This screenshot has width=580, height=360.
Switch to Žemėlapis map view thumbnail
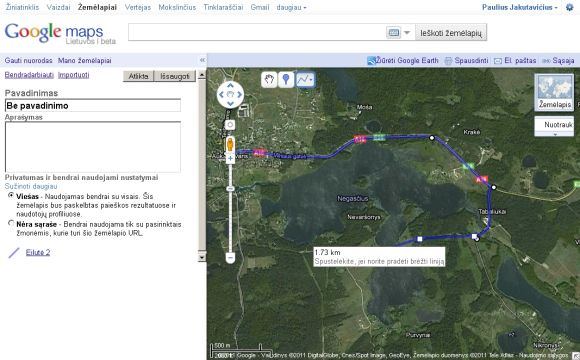coord(554,92)
